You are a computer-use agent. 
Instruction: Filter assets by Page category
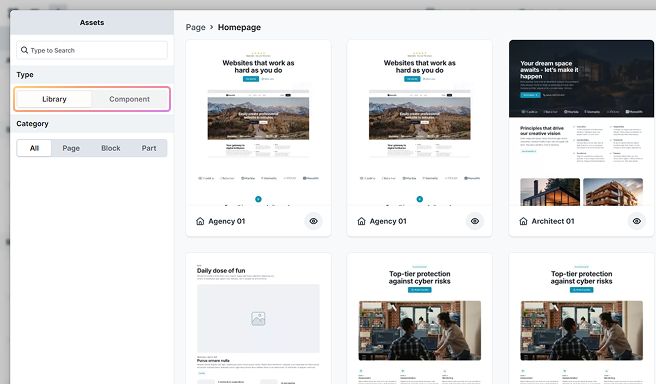click(x=71, y=148)
